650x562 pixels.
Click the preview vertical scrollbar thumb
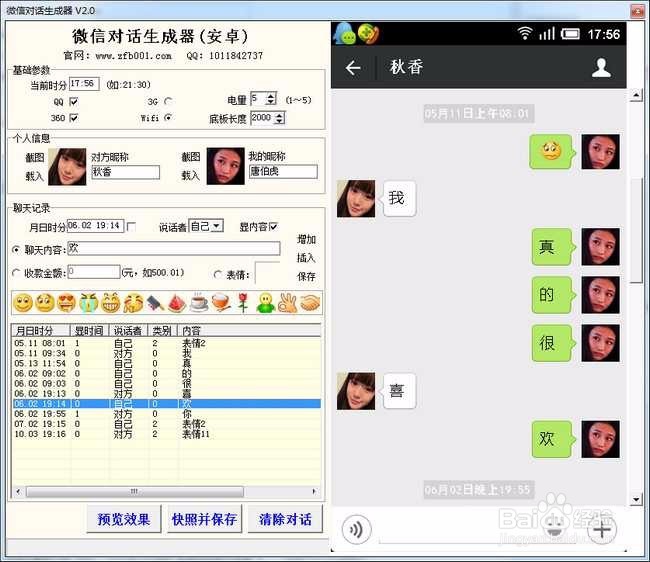click(x=636, y=230)
